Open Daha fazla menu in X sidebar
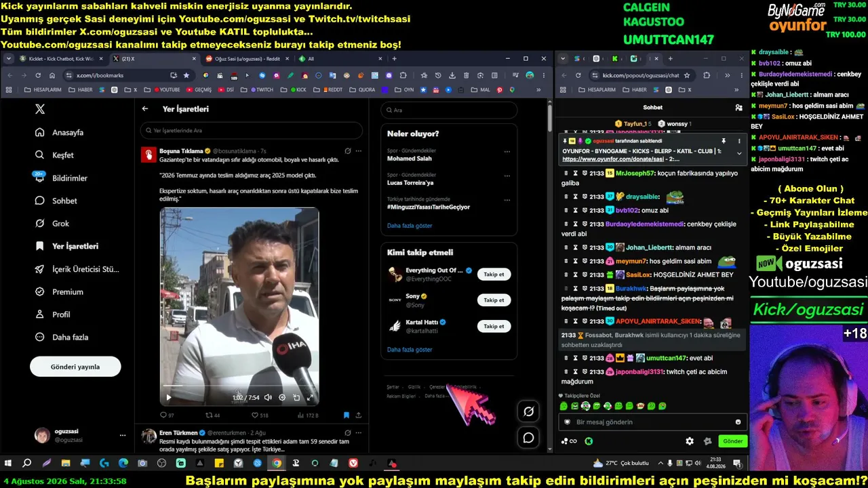The height and width of the screenshot is (488, 868). click(x=62, y=337)
